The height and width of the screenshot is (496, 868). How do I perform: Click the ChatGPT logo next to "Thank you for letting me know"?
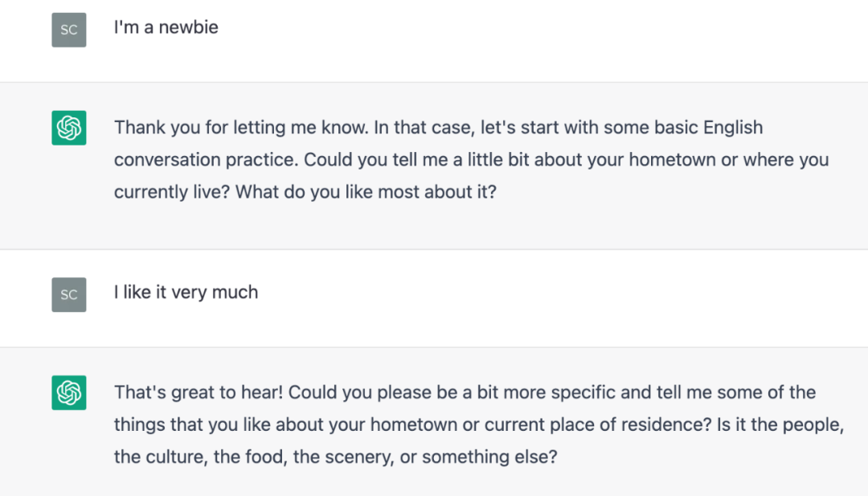[x=68, y=128]
